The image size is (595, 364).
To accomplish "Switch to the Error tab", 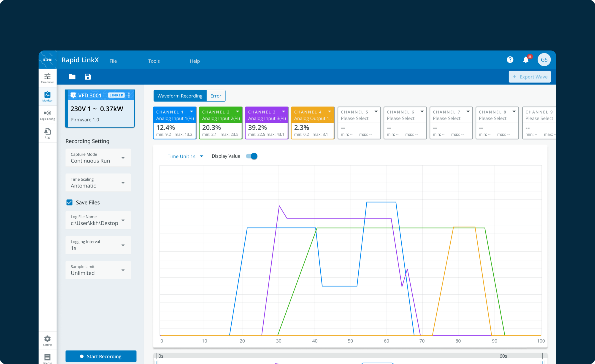I will (x=216, y=96).
